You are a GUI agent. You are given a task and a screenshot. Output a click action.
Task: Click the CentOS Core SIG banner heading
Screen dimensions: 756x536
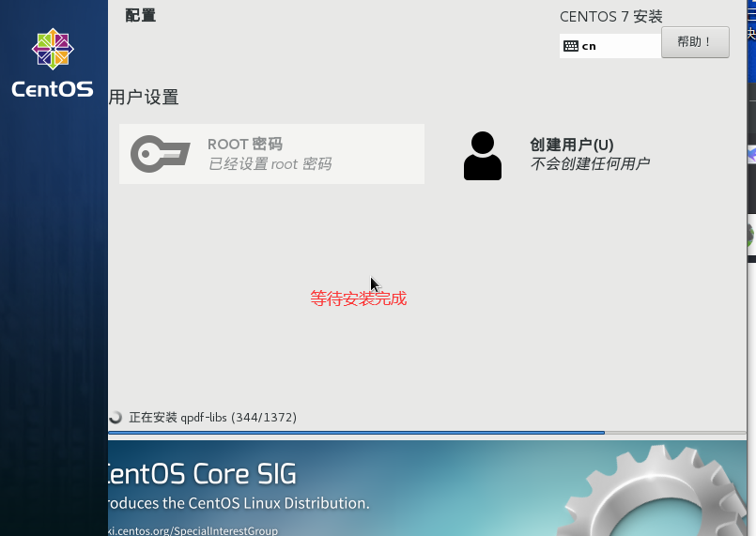pos(203,474)
